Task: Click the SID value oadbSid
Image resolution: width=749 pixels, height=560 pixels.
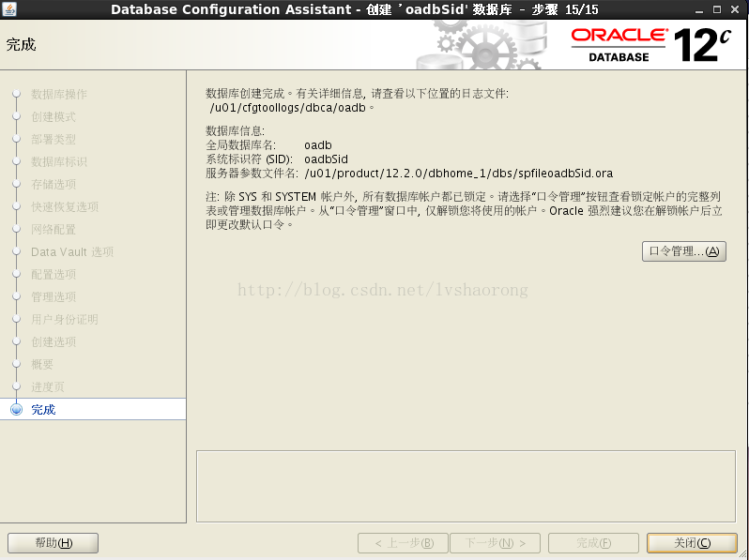Action: (x=326, y=159)
